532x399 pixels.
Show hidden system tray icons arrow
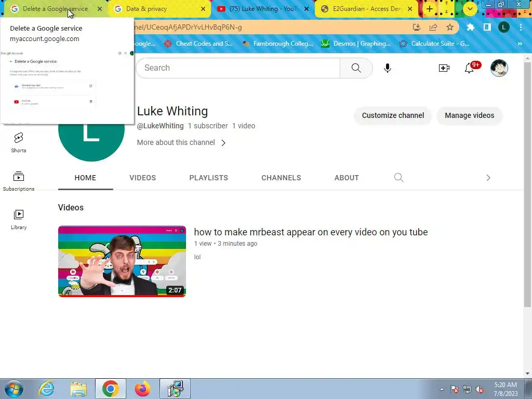coord(442,390)
